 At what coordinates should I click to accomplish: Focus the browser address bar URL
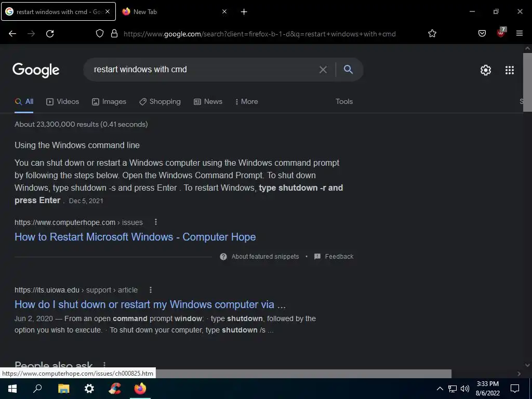260,34
